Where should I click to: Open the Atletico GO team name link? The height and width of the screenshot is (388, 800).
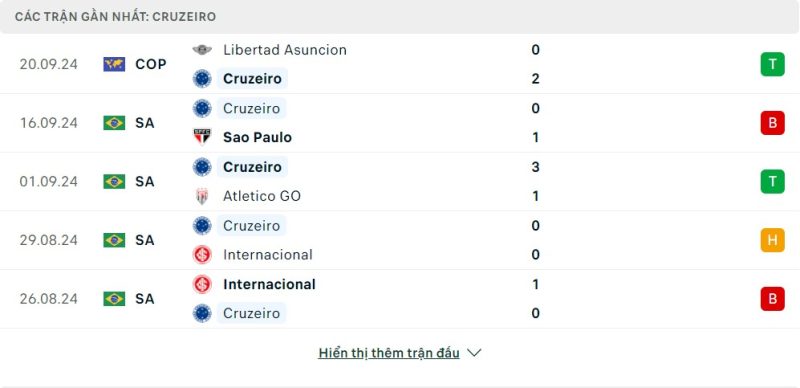(x=262, y=196)
